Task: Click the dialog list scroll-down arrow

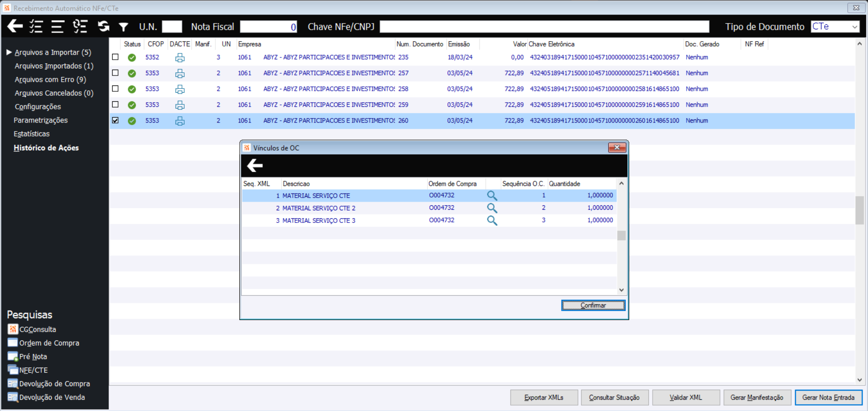Action: [622, 290]
